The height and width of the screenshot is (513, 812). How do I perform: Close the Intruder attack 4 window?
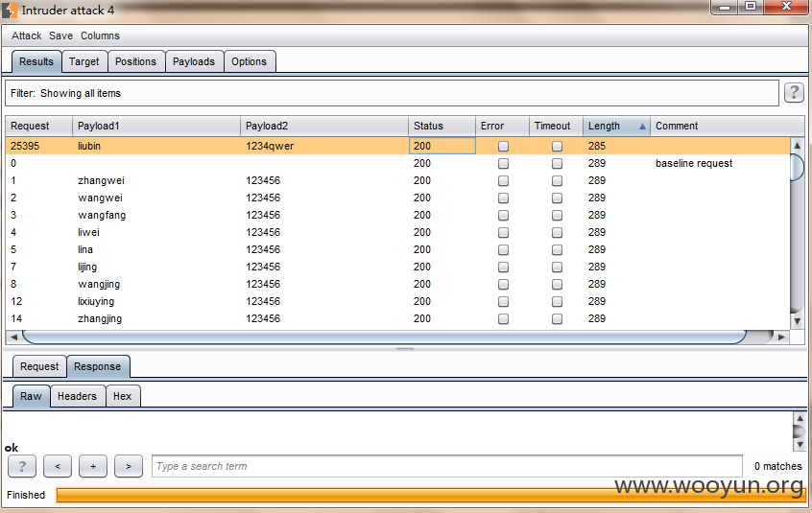coord(786,7)
